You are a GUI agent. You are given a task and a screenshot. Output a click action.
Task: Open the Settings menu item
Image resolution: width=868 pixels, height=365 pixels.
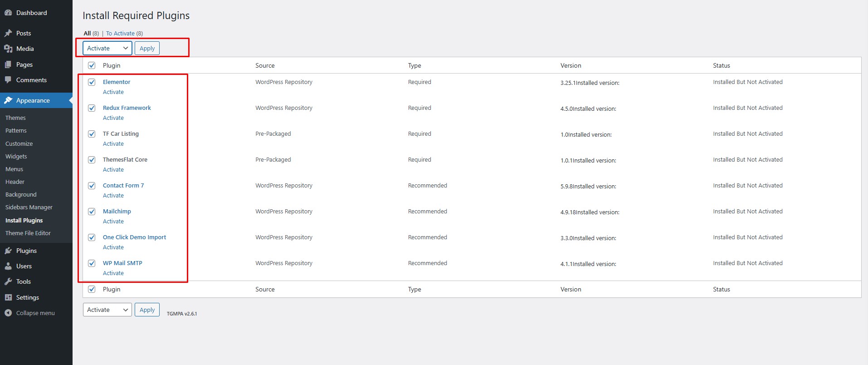(x=28, y=297)
